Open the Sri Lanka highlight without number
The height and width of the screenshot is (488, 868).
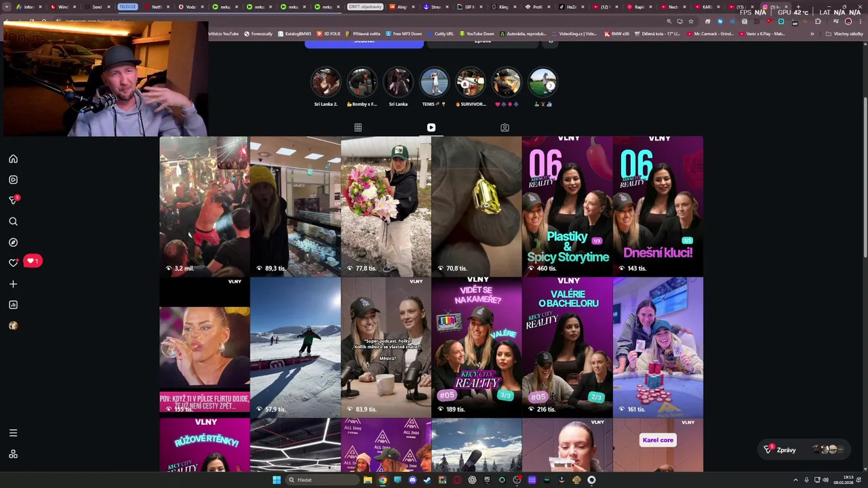click(x=398, y=87)
